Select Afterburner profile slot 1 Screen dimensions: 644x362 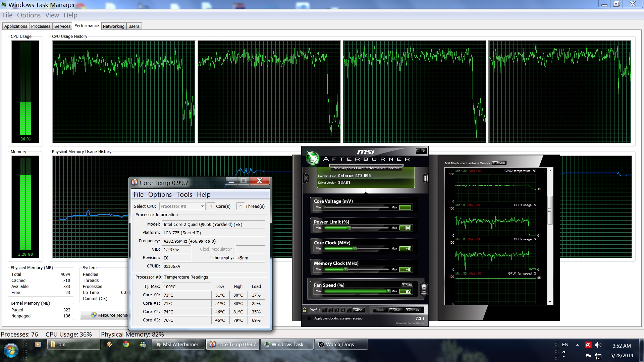coord(325,310)
